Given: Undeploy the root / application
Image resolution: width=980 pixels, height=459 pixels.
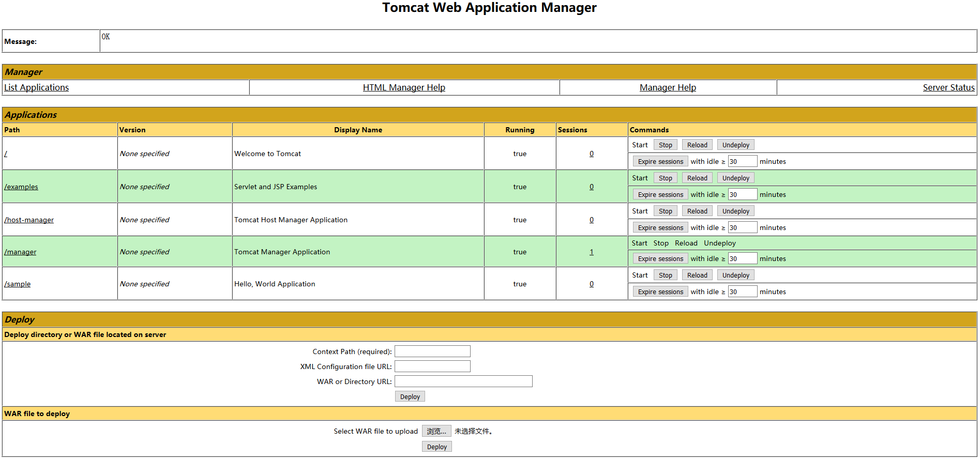Looking at the screenshot, I should click(x=735, y=145).
